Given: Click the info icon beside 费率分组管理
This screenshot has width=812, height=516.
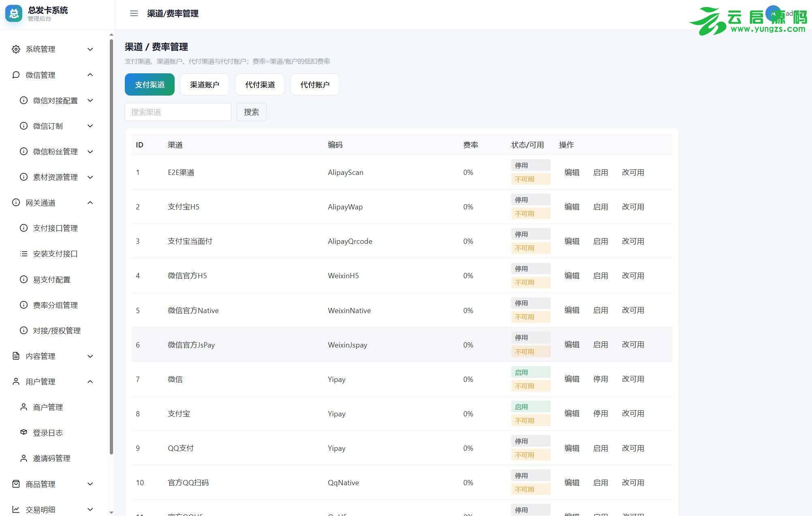Looking at the screenshot, I should [x=24, y=305].
